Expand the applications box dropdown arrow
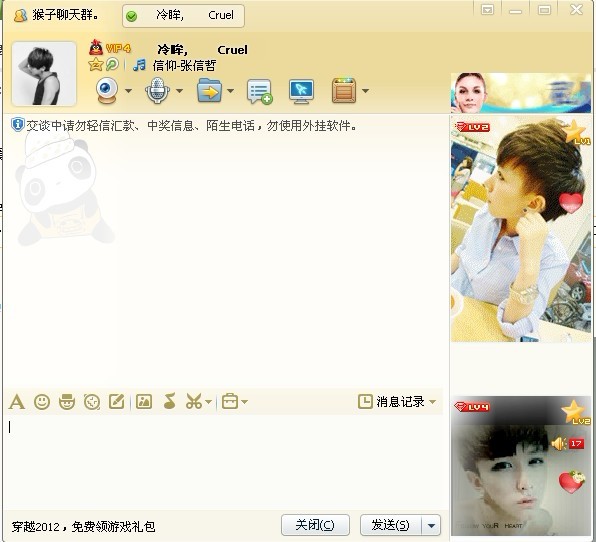Image resolution: width=596 pixels, height=542 pixels. (x=365, y=91)
